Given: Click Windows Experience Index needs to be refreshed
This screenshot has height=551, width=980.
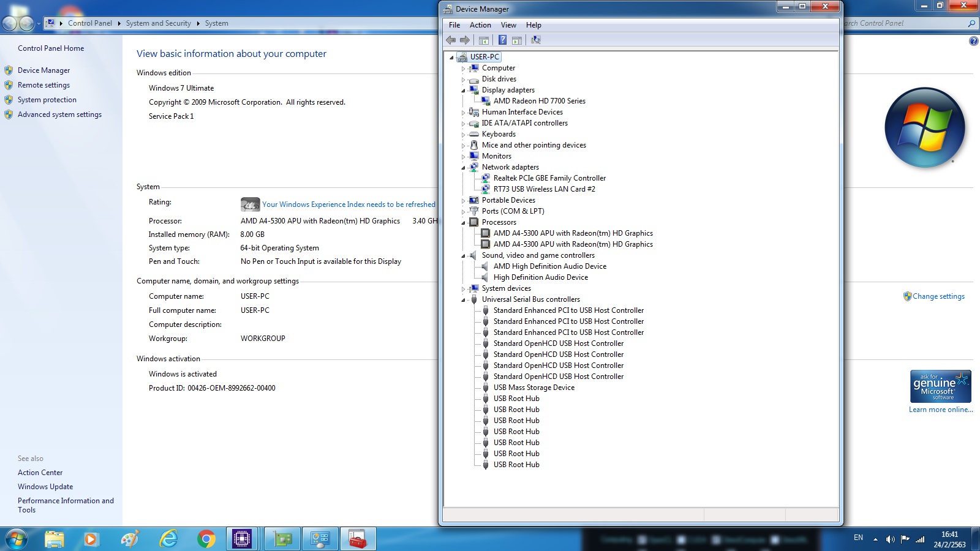Looking at the screenshot, I should [x=349, y=204].
